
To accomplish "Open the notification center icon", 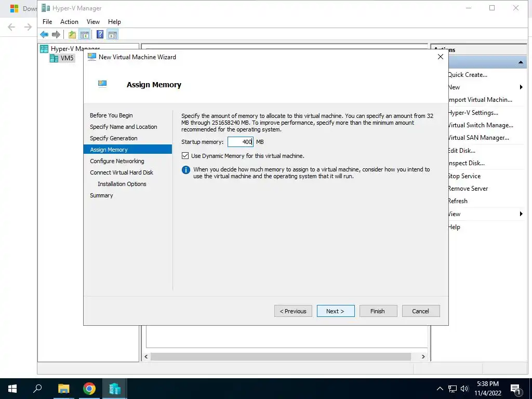I will coord(516,389).
